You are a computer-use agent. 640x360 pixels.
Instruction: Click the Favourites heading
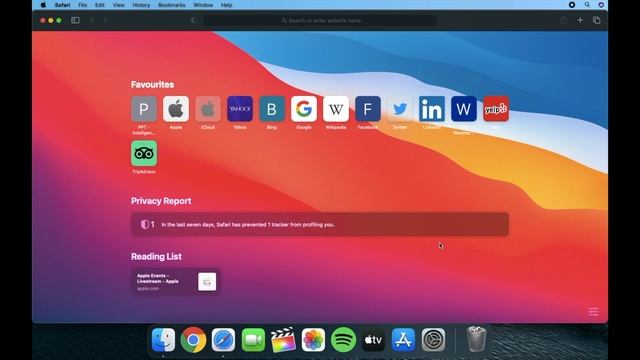point(153,84)
